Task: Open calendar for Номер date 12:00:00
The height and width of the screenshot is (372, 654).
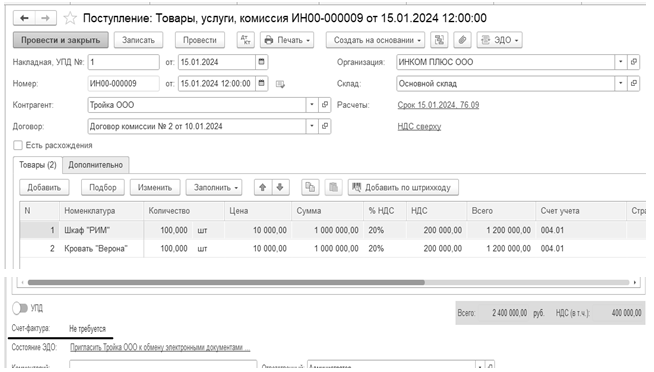Action: [x=262, y=83]
